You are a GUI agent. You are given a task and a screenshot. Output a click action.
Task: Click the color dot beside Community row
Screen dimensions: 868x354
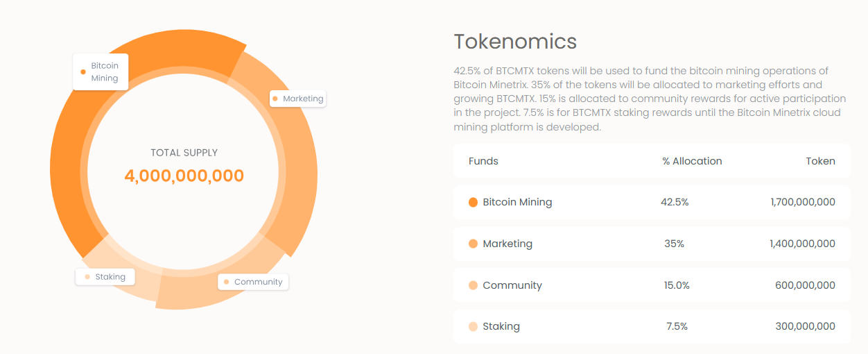click(x=474, y=285)
